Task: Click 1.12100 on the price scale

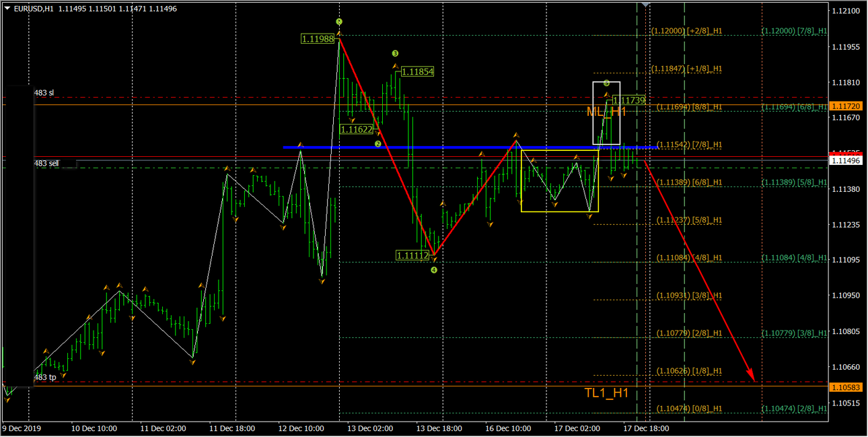Action: [x=846, y=11]
